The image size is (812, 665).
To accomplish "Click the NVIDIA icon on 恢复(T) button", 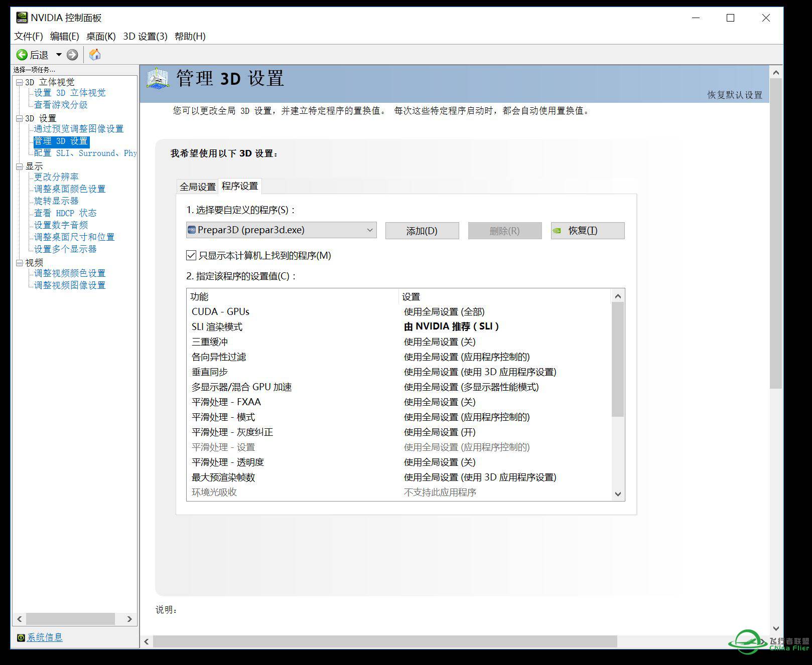I will 557,231.
